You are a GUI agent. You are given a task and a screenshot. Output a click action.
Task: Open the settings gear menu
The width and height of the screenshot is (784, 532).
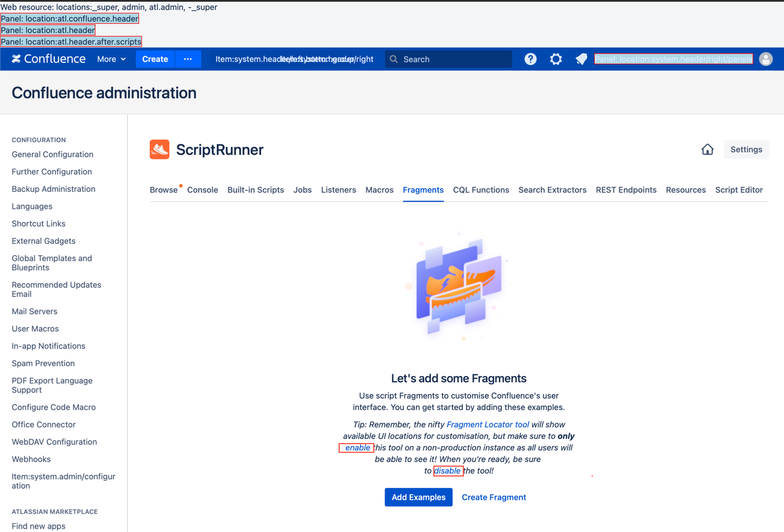556,59
